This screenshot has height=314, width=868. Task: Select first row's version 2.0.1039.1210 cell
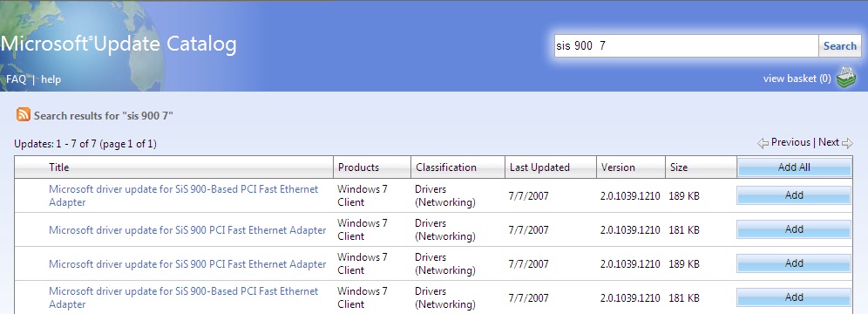pyautogui.click(x=630, y=196)
